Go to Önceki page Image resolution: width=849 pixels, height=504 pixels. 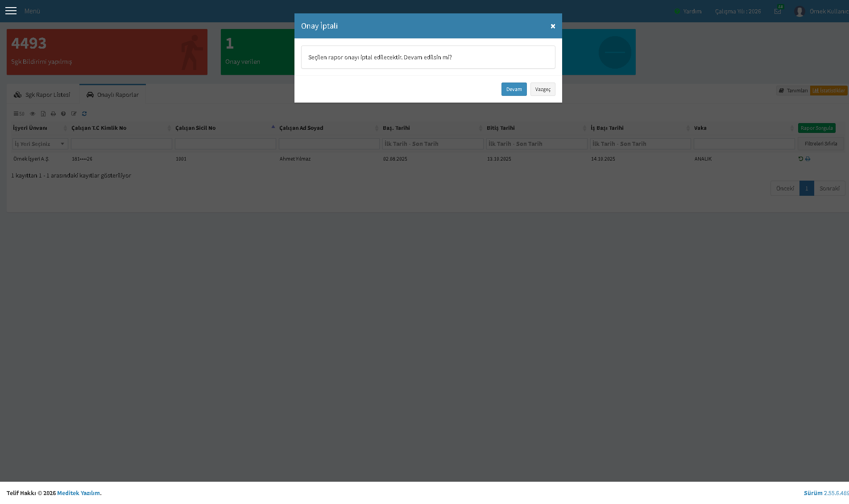tap(785, 188)
